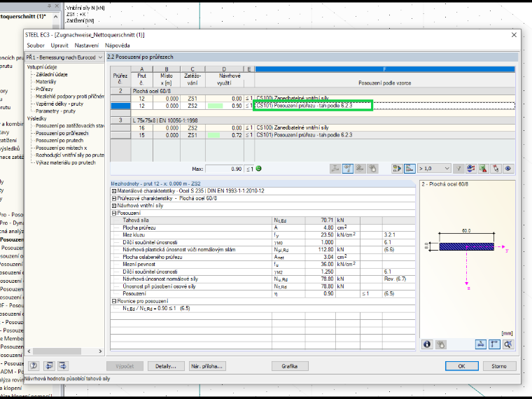This screenshot has width=532, height=399.
Task: Select Základní údaje in tree
Action: click(52, 74)
